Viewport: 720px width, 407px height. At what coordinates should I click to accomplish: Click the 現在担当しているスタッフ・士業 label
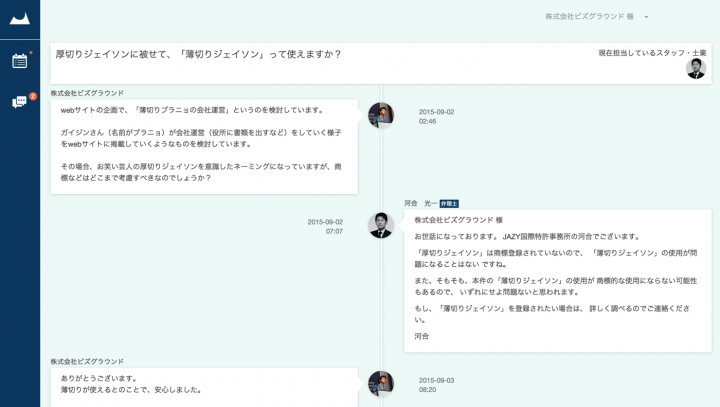(x=652, y=53)
